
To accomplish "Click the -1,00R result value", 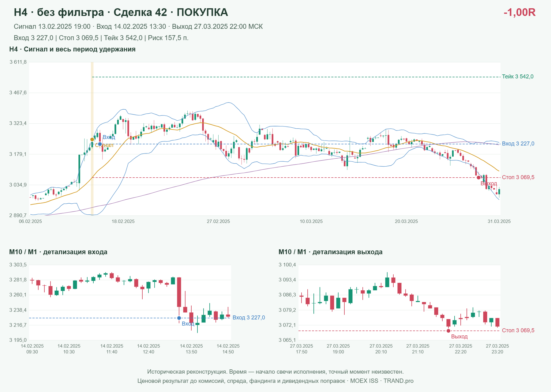I will pos(519,12).
